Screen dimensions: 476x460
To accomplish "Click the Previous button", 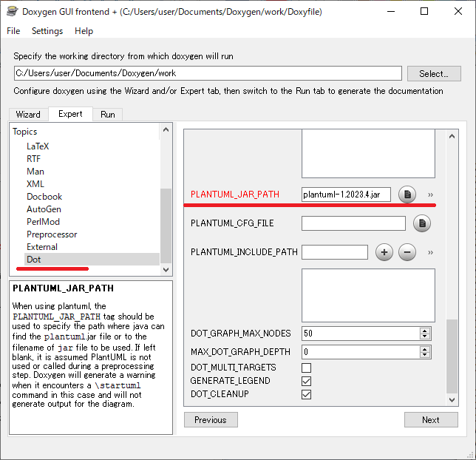I will pyautogui.click(x=211, y=419).
